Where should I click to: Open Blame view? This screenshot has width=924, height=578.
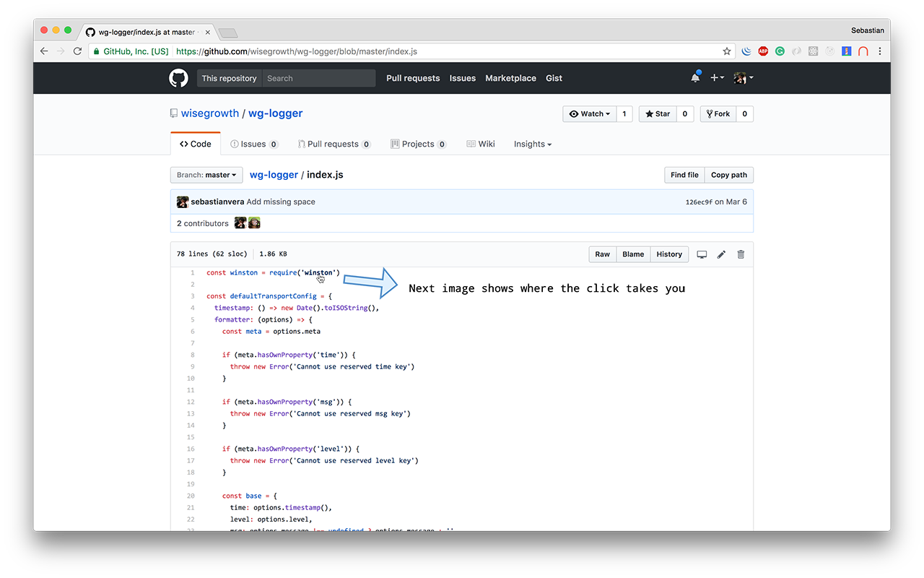coord(633,254)
